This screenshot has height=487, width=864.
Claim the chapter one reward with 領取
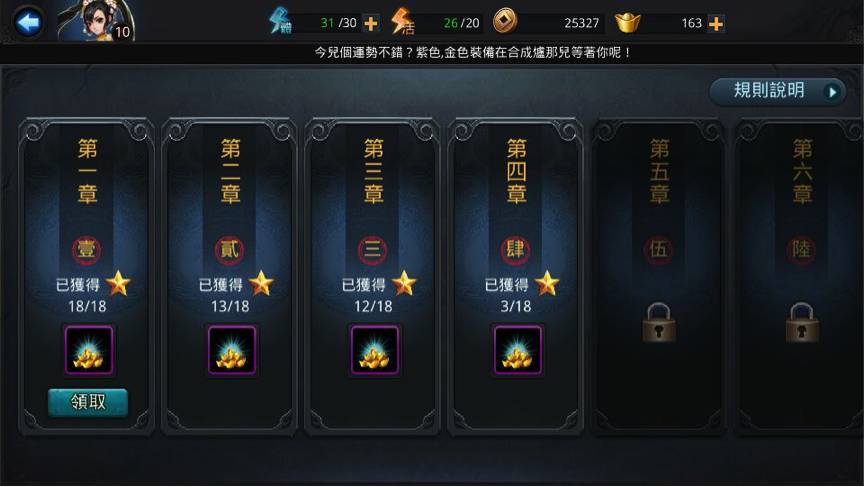[x=88, y=402]
